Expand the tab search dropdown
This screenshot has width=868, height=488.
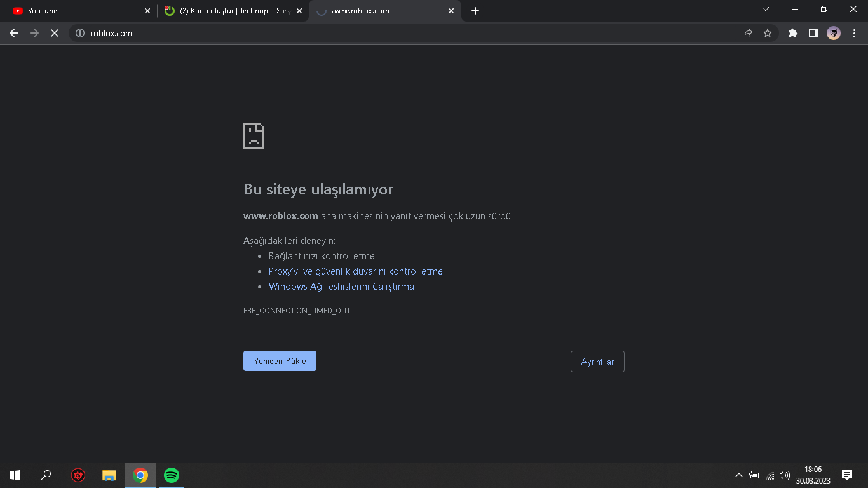[x=766, y=10]
